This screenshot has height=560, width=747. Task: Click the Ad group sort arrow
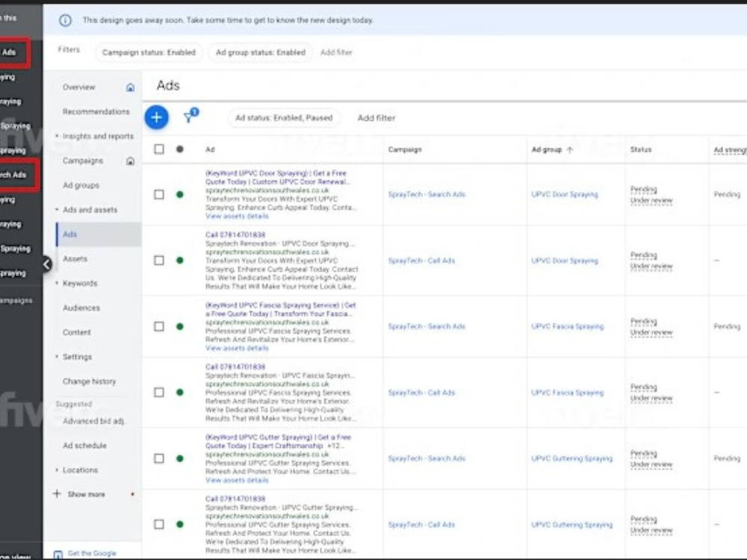coord(570,149)
